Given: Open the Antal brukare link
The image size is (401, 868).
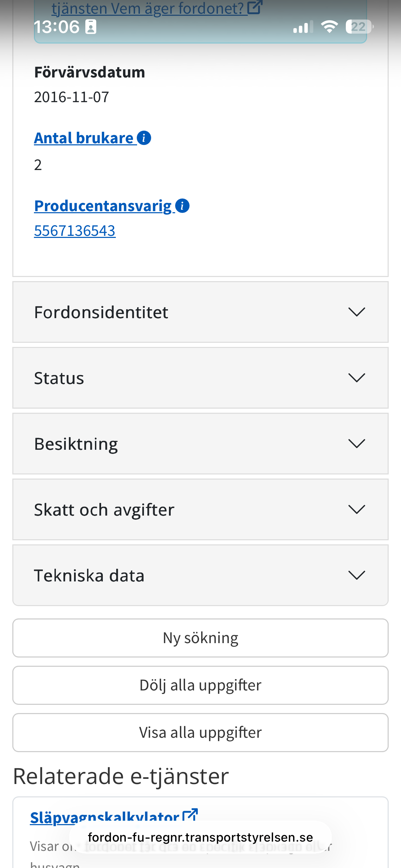Looking at the screenshot, I should click(84, 138).
